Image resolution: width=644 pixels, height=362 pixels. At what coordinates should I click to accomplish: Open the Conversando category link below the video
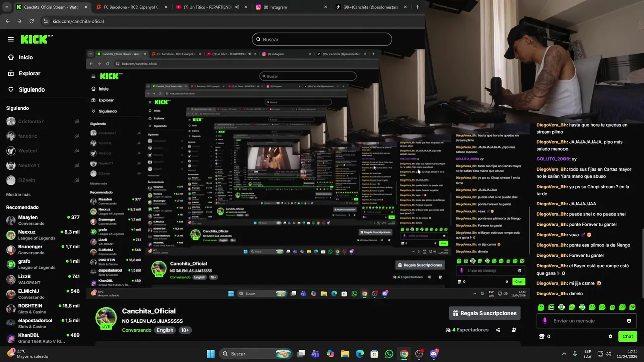pos(136,330)
